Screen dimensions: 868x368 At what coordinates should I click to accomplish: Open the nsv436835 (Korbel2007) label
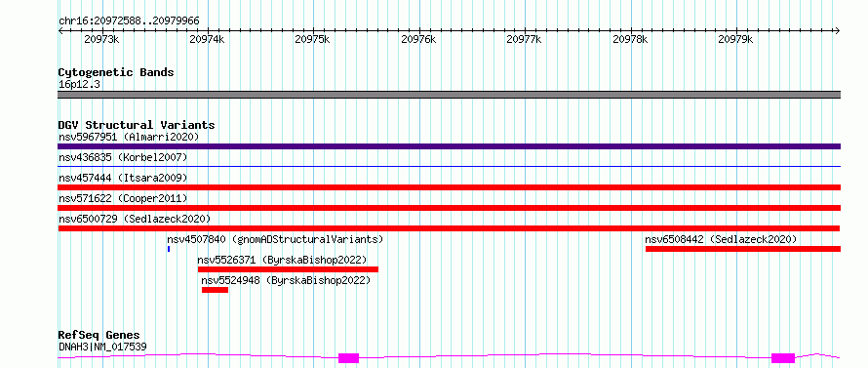(x=123, y=157)
